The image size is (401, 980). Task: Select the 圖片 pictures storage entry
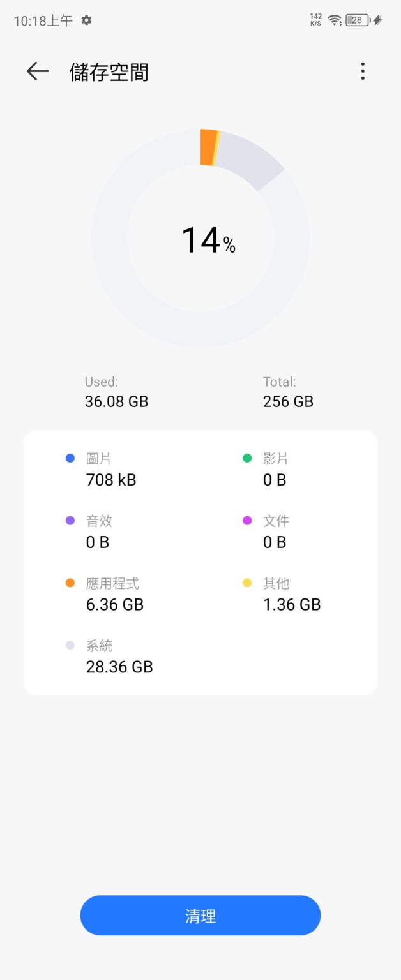tap(110, 470)
